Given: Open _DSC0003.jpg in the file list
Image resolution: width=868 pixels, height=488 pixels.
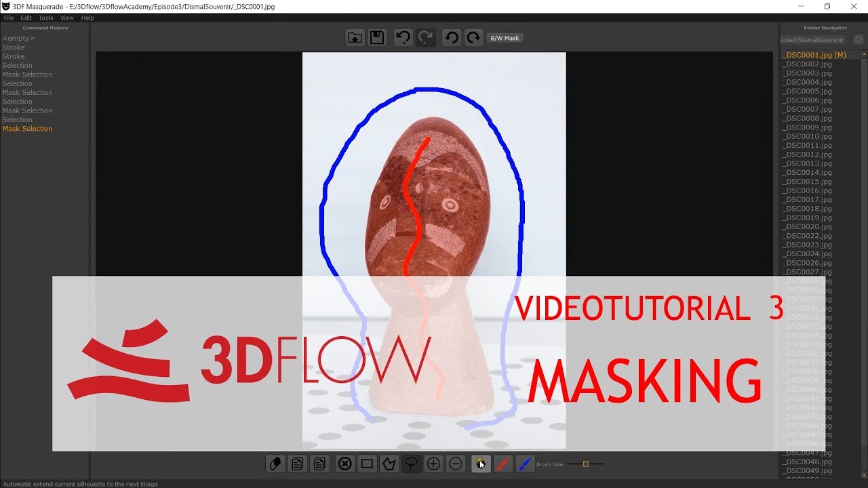Looking at the screenshot, I should pyautogui.click(x=807, y=73).
